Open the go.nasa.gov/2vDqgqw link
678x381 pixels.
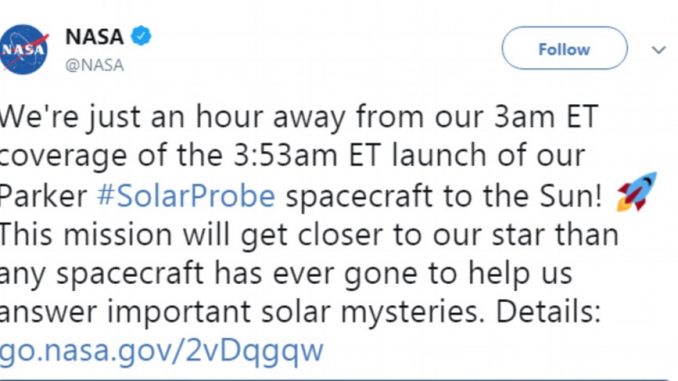(161, 351)
